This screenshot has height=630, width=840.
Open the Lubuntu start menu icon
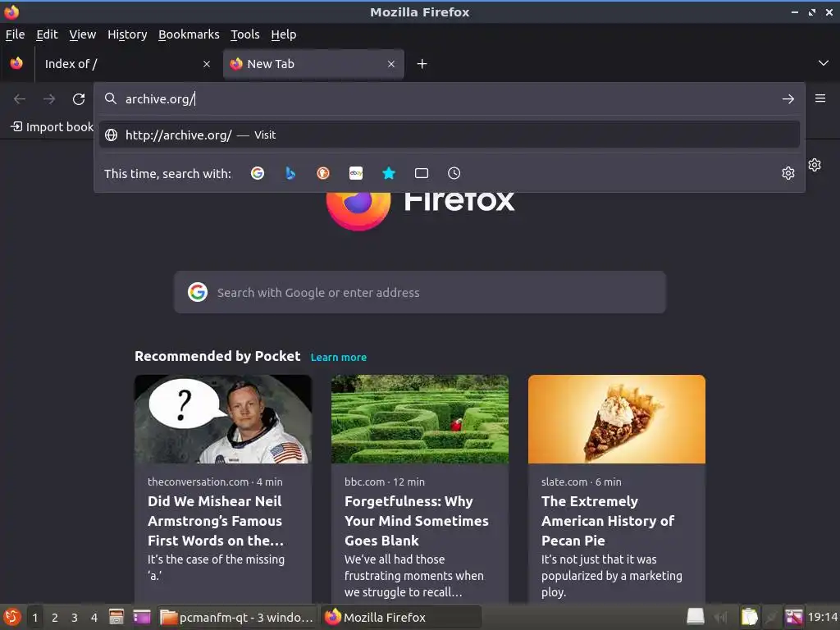[11, 617]
